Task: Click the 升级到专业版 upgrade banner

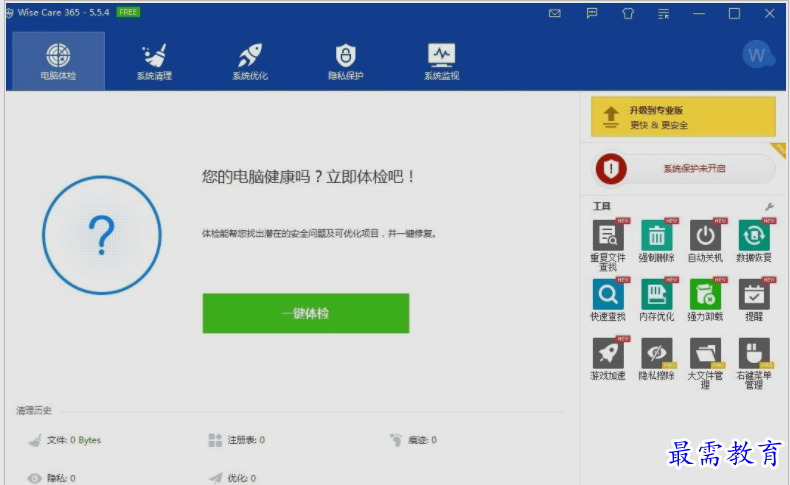Action: 683,117
